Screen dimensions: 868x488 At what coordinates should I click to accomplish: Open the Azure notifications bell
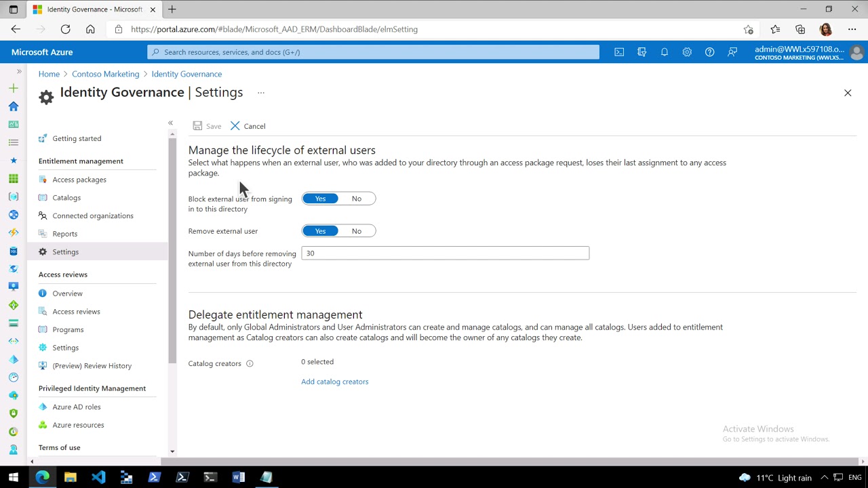(x=665, y=52)
